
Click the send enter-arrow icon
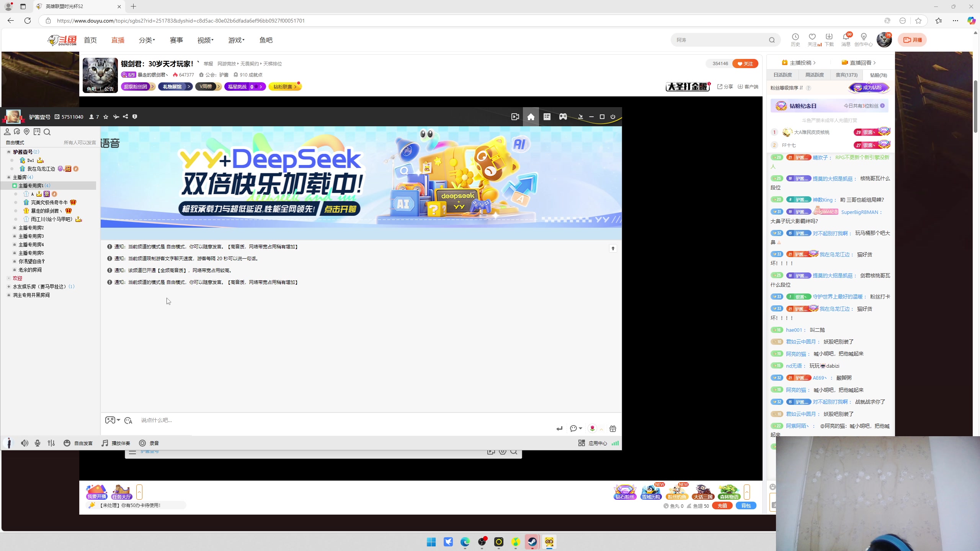559,429
